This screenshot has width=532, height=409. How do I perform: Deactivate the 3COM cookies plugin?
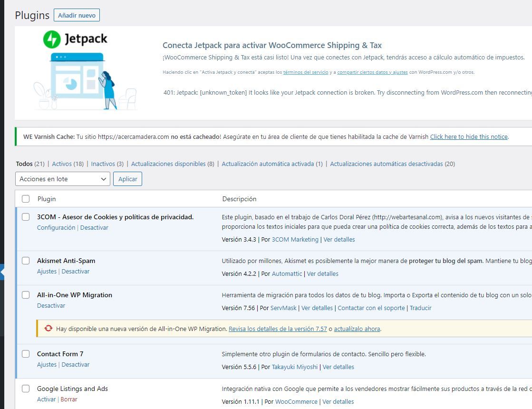pos(94,228)
